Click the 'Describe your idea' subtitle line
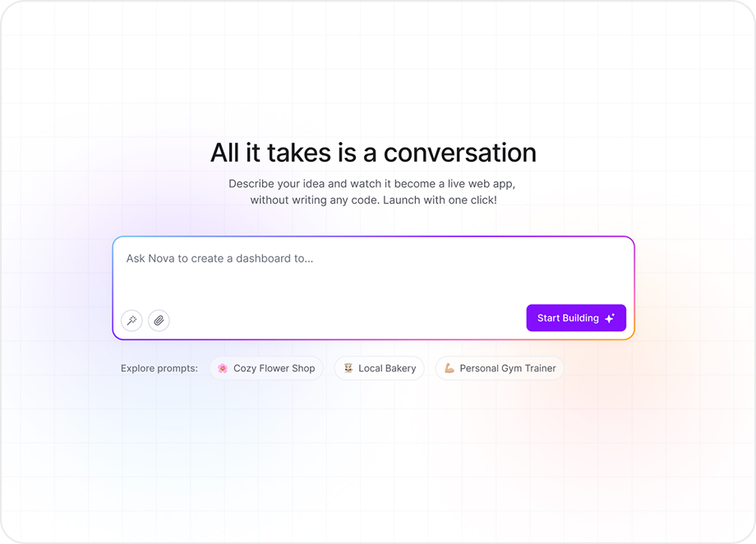Screen dimensions: 756x544 click(x=371, y=184)
